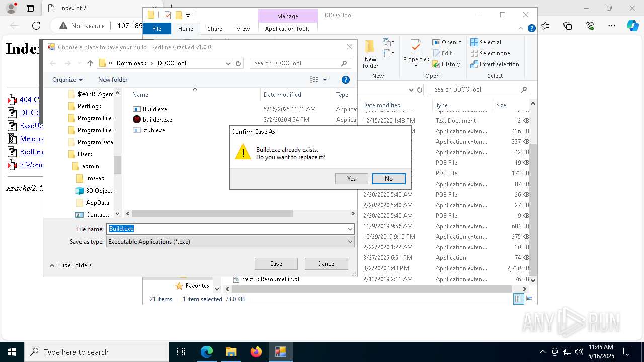Open the Explorer ribbon help icon

point(531,29)
